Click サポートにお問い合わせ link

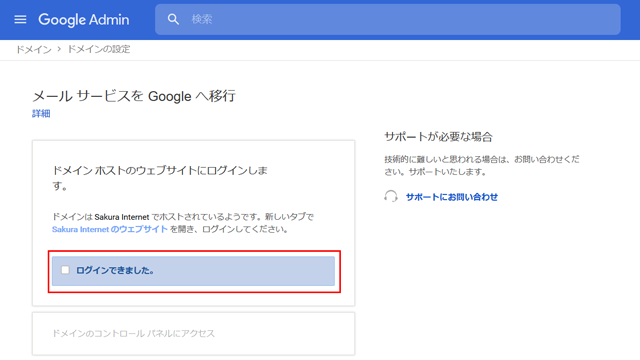coord(451,197)
